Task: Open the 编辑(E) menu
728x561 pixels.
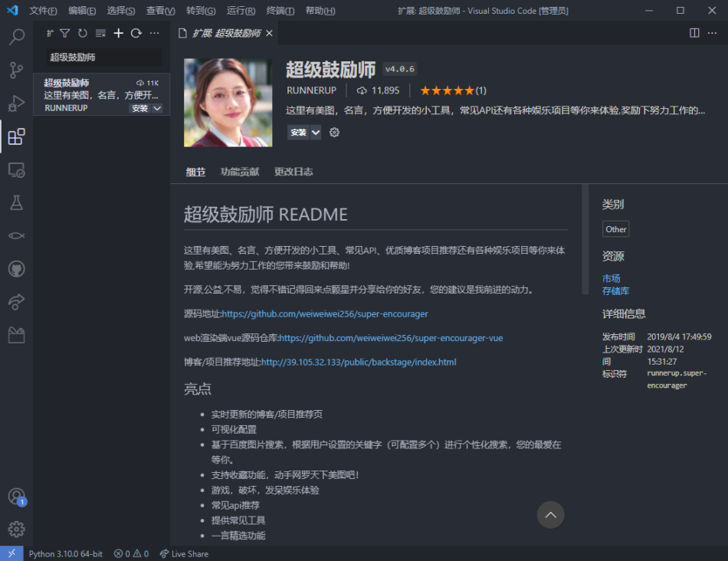Action: (x=82, y=11)
